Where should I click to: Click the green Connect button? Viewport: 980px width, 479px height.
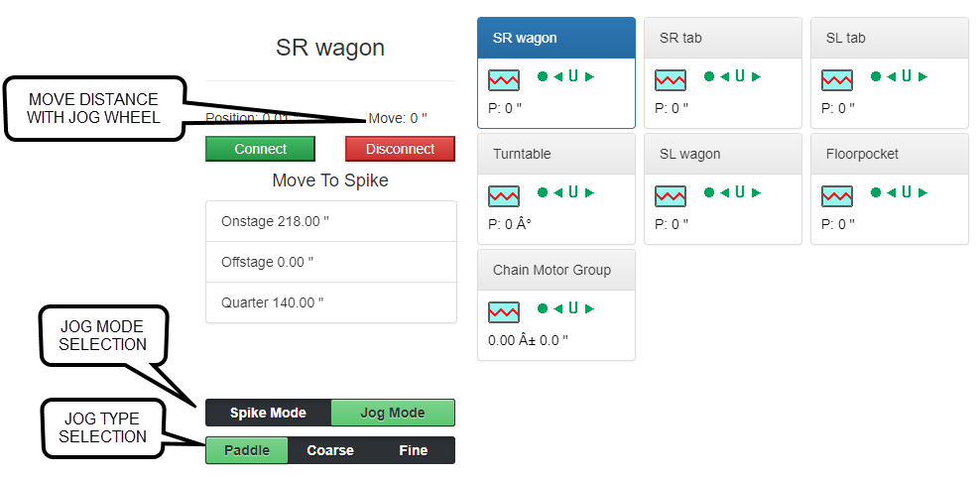pos(260,149)
